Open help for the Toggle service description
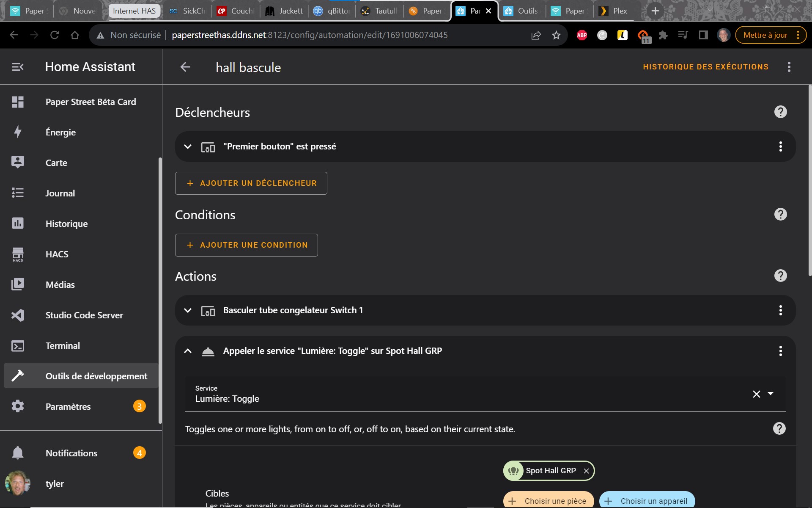 [x=779, y=428]
